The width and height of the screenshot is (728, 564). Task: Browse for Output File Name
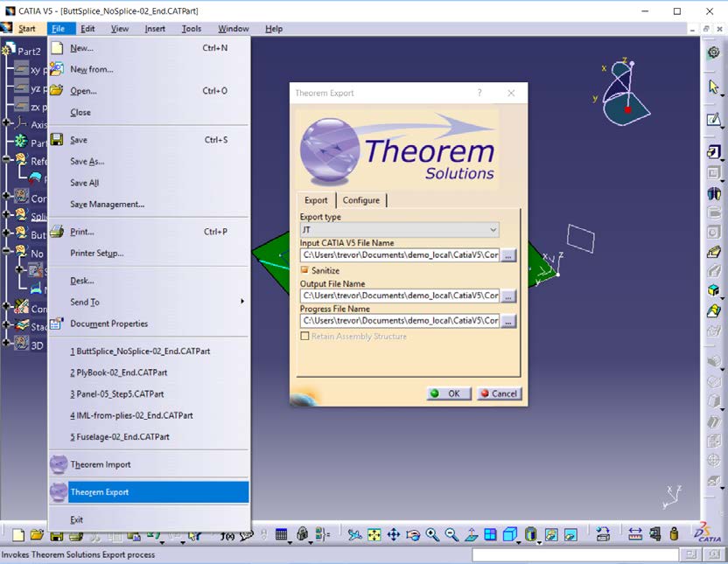click(x=508, y=296)
